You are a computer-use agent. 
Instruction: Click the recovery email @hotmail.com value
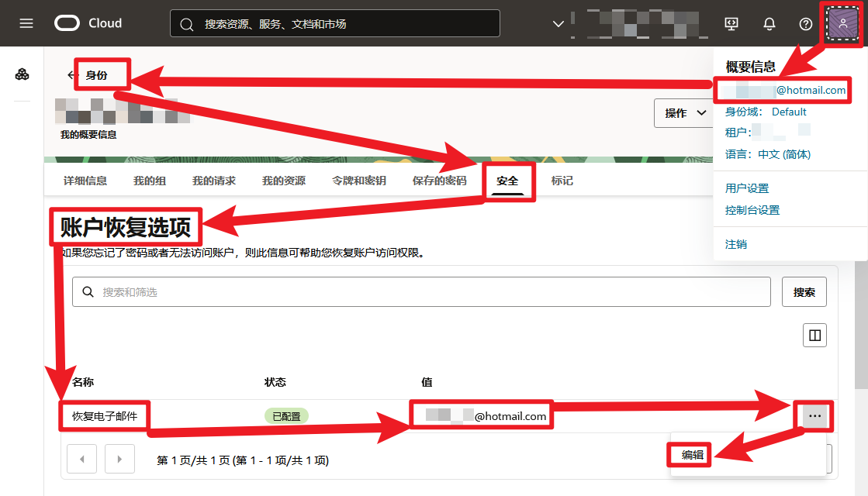tap(486, 416)
